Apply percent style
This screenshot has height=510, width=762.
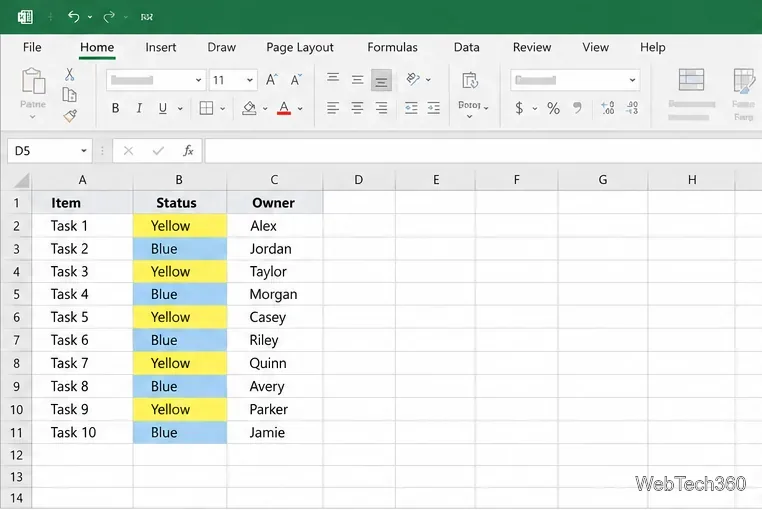[554, 108]
